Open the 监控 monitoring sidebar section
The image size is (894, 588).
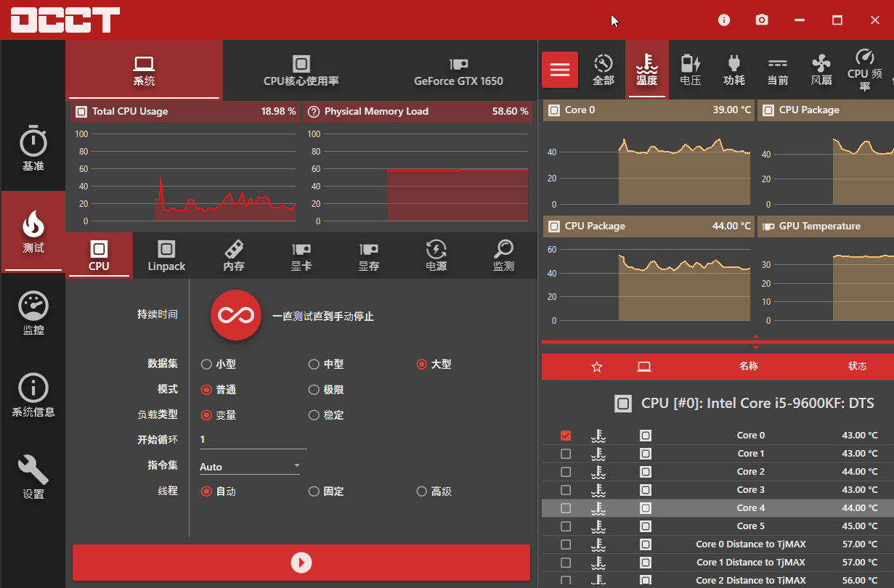pyautogui.click(x=33, y=314)
